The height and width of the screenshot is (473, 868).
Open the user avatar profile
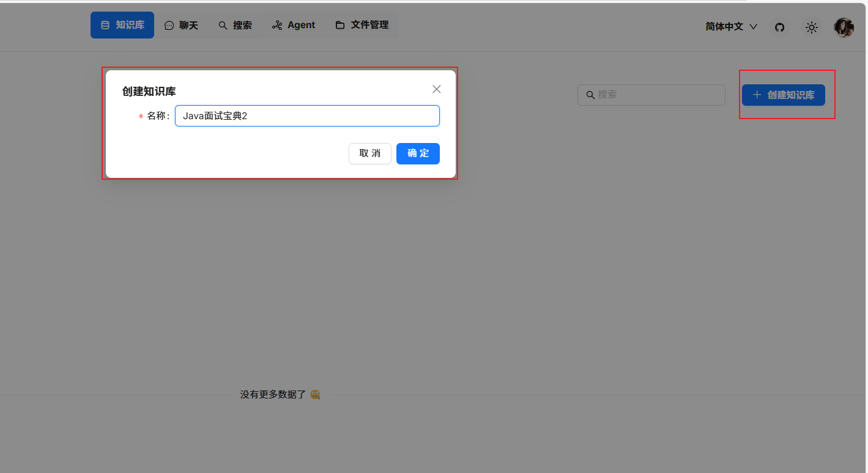point(844,28)
